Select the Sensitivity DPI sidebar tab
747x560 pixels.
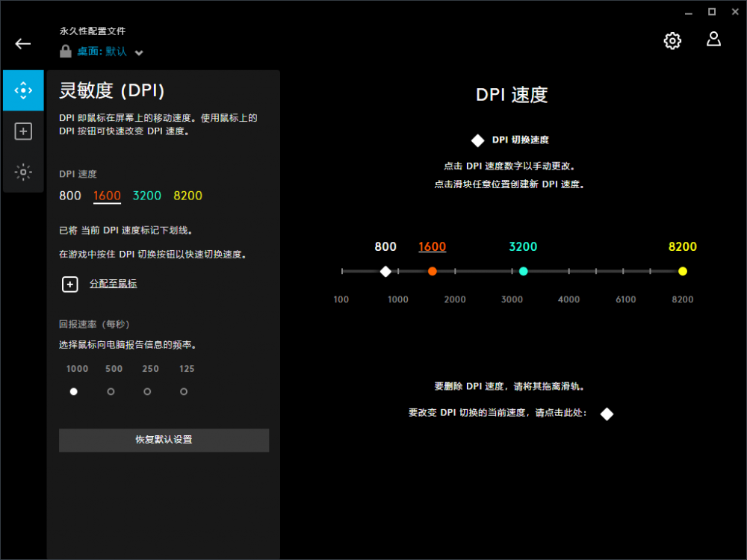[23, 90]
